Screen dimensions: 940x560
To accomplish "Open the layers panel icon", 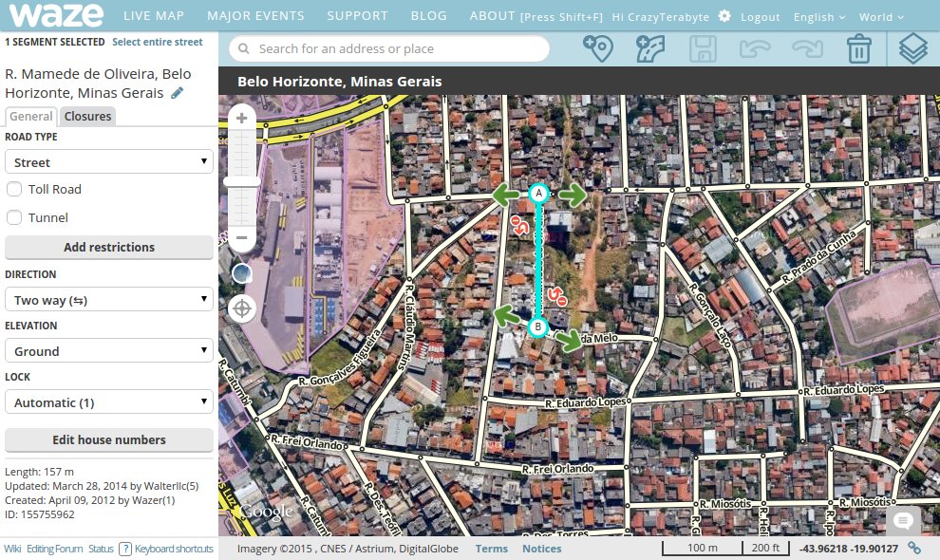I will pos(912,47).
